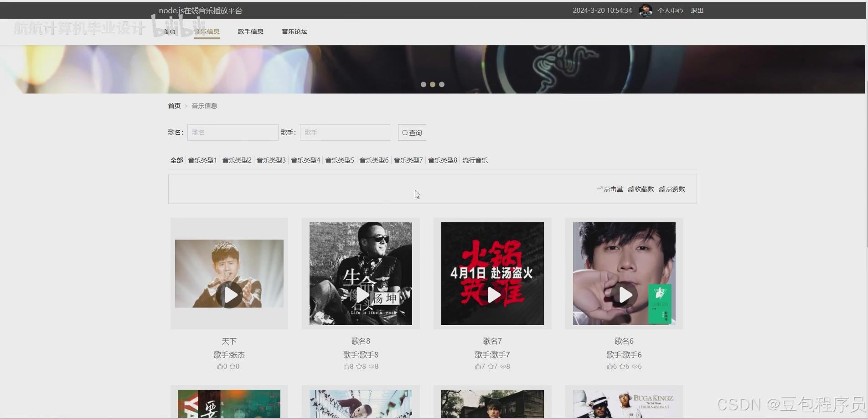Focus the 歌手 search input
868x419 pixels.
click(346, 133)
